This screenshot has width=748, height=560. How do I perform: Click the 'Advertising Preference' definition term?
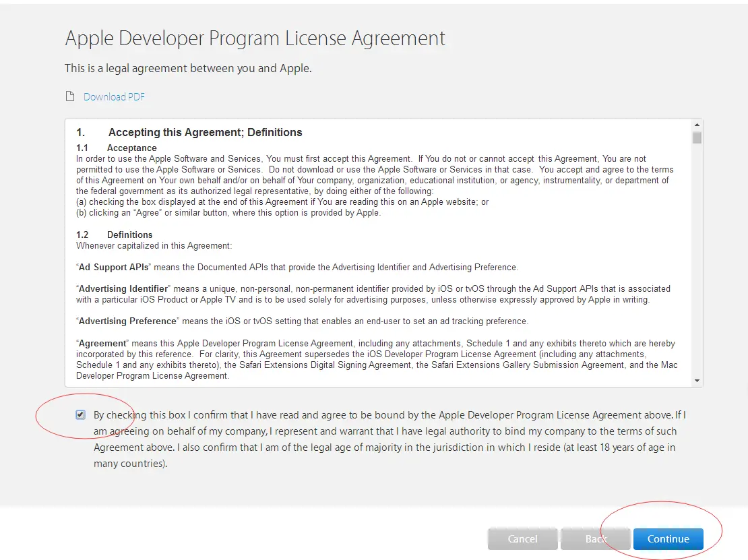click(127, 321)
